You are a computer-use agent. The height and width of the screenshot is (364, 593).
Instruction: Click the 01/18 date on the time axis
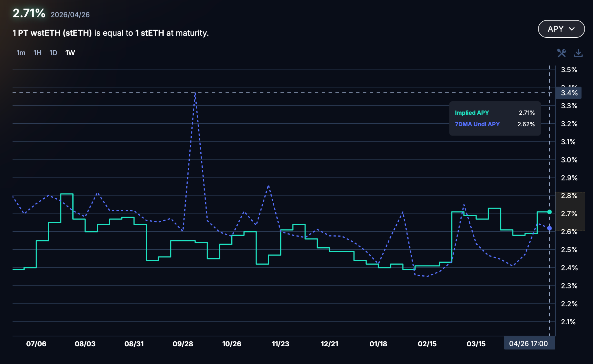point(378,344)
